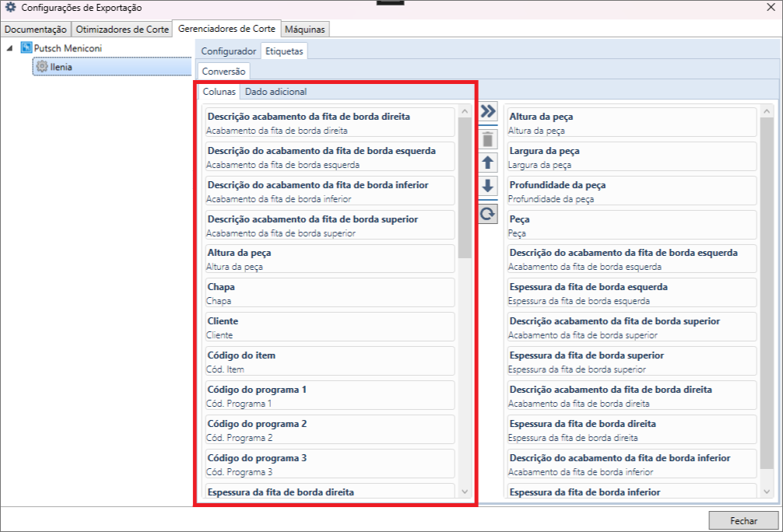
Task: Select the Gerenciadores de Corte tab
Action: [x=226, y=29]
